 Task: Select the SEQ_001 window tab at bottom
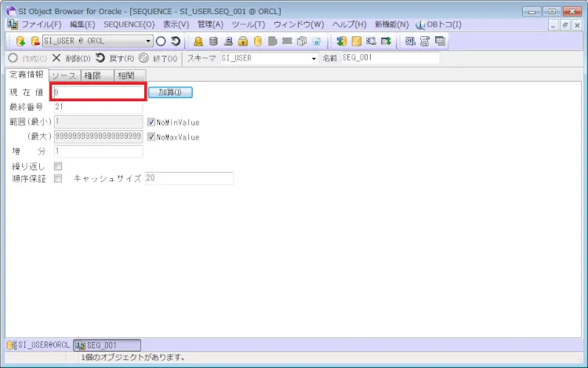click(107, 345)
